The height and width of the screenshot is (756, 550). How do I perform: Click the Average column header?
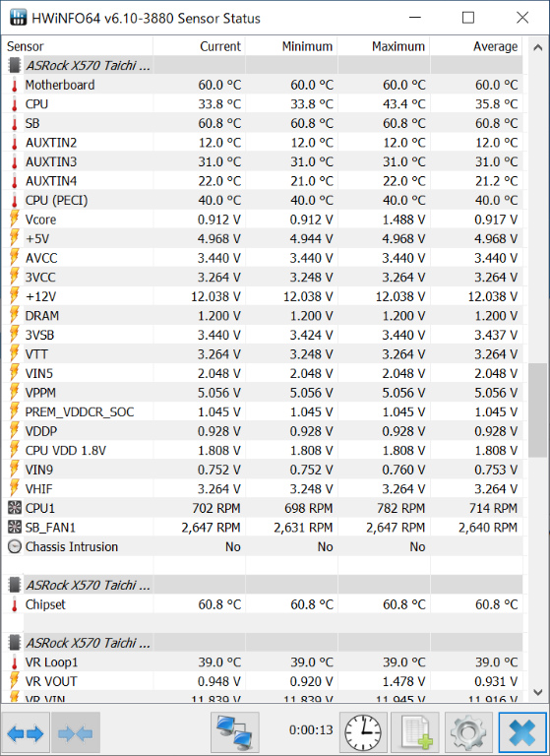476,46
